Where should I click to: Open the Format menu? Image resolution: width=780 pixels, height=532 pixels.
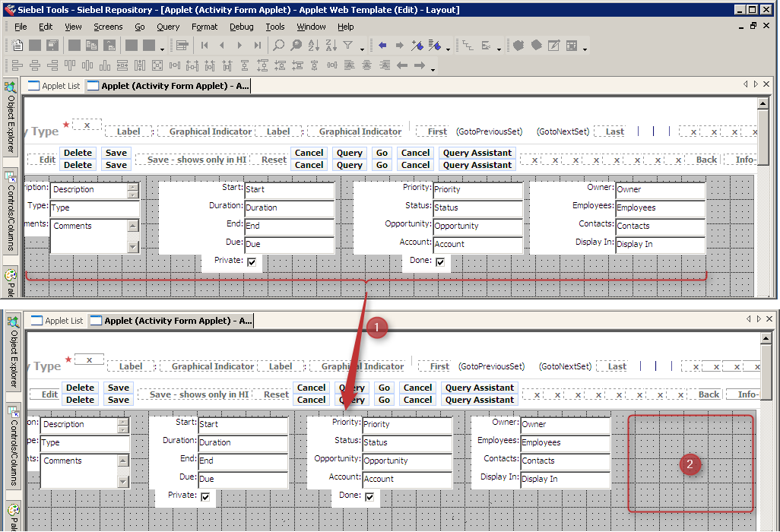(204, 27)
